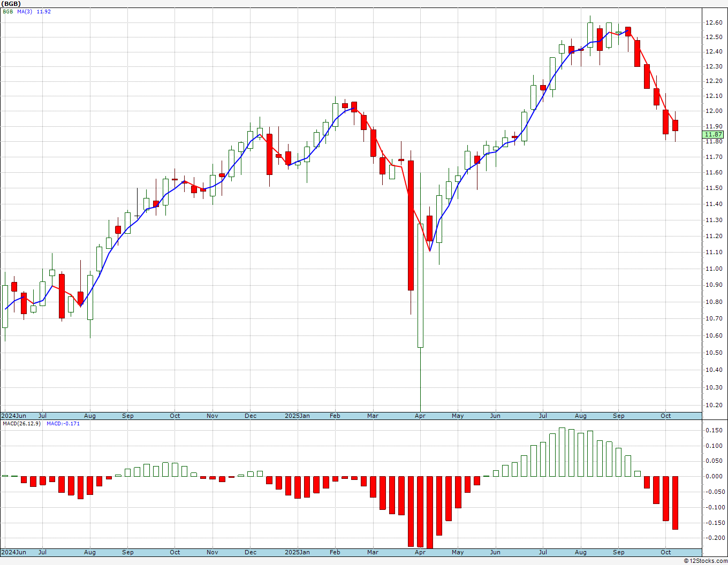Click "May" on the price chart date axis
The image size is (728, 565).
pyautogui.click(x=458, y=416)
